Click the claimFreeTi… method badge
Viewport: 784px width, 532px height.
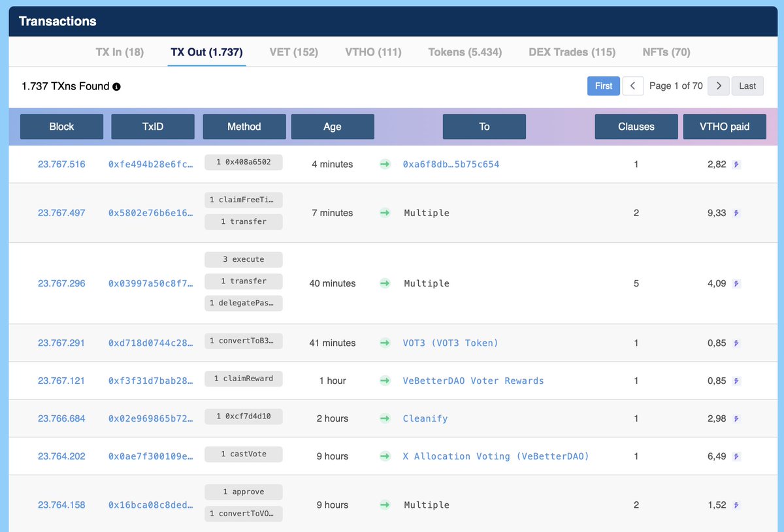244,200
